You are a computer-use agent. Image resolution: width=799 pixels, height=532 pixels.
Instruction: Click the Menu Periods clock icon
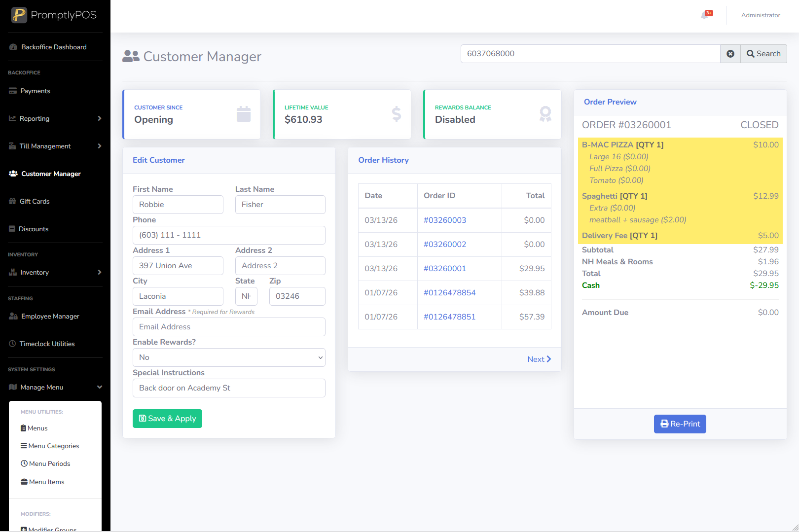24,463
